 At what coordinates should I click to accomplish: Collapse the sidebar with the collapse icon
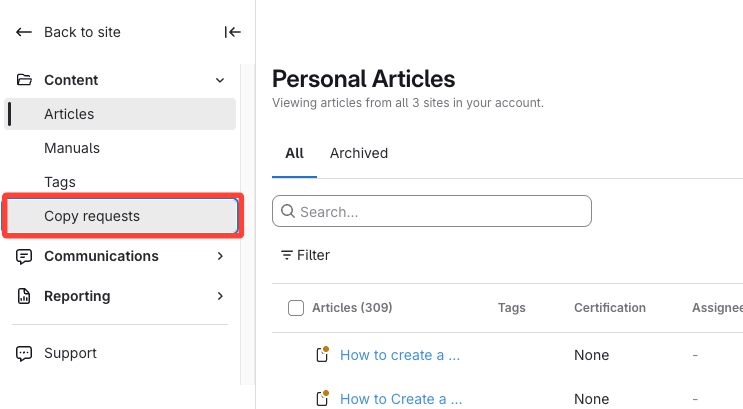233,32
